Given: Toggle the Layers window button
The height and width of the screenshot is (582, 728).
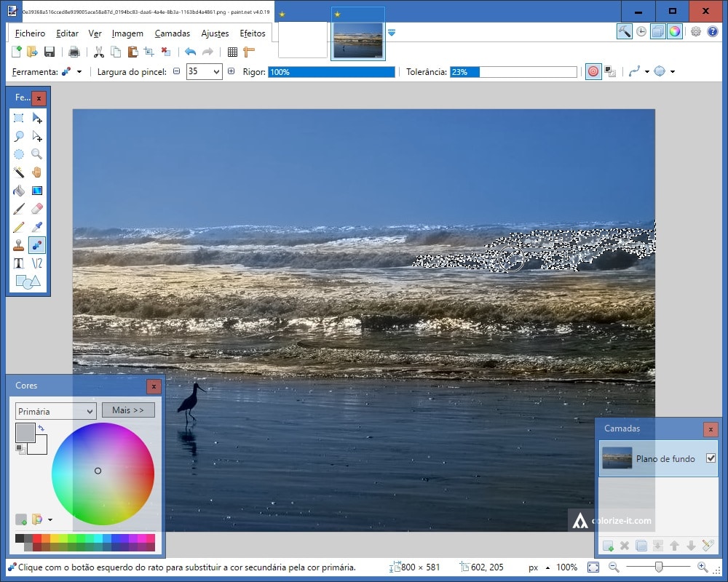Looking at the screenshot, I should coord(658,31).
